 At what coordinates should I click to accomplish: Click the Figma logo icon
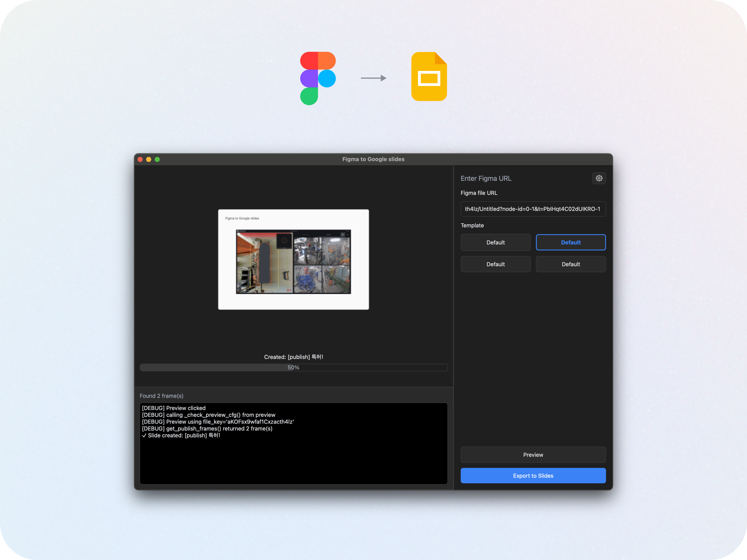(318, 78)
